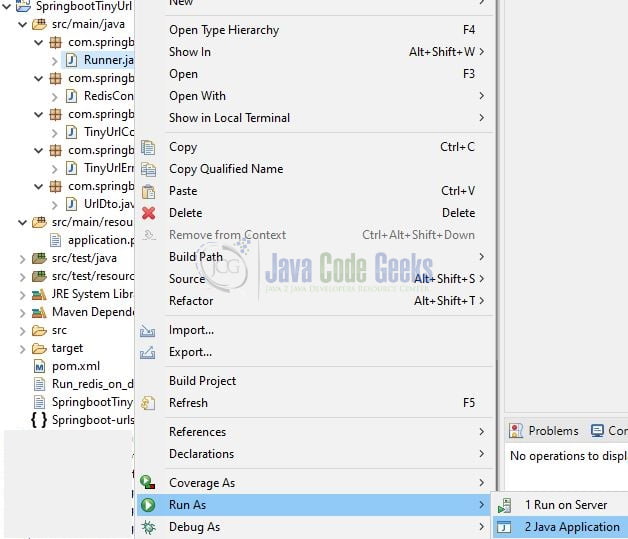Choose the Open menu entry
The height and width of the screenshot is (539, 628).
click(x=315, y=74)
